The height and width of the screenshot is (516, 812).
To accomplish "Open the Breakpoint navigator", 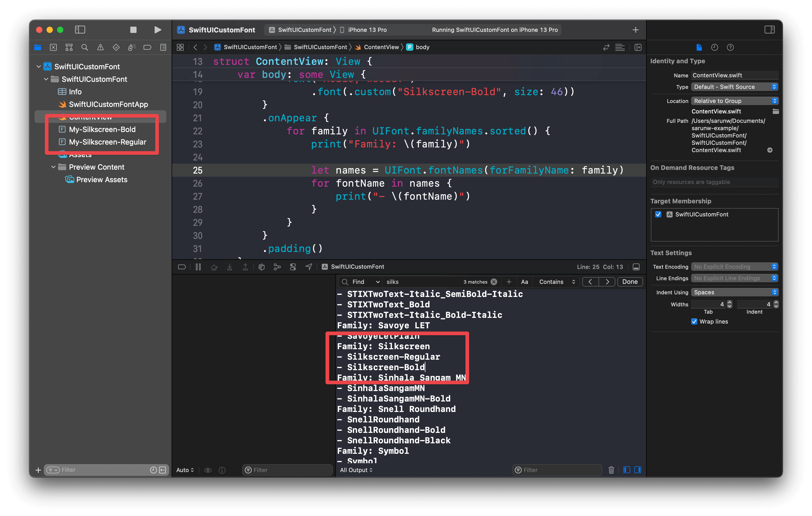I will (x=147, y=47).
